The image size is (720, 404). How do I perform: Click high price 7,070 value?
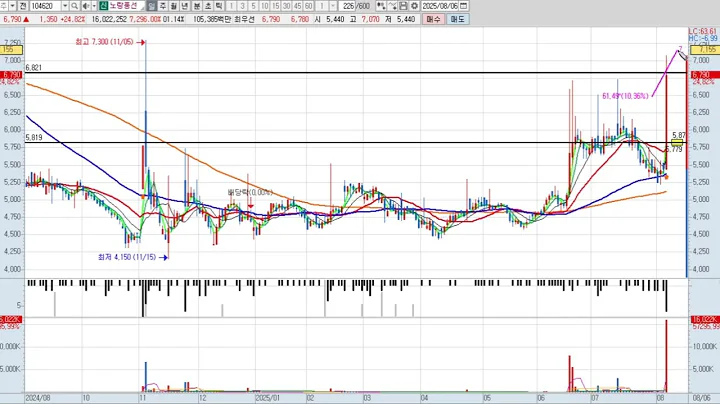point(370,19)
